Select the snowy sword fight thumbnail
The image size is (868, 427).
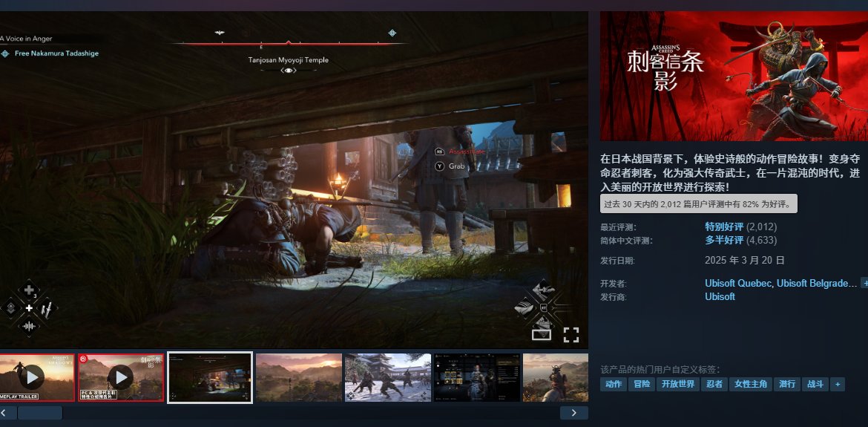point(387,378)
